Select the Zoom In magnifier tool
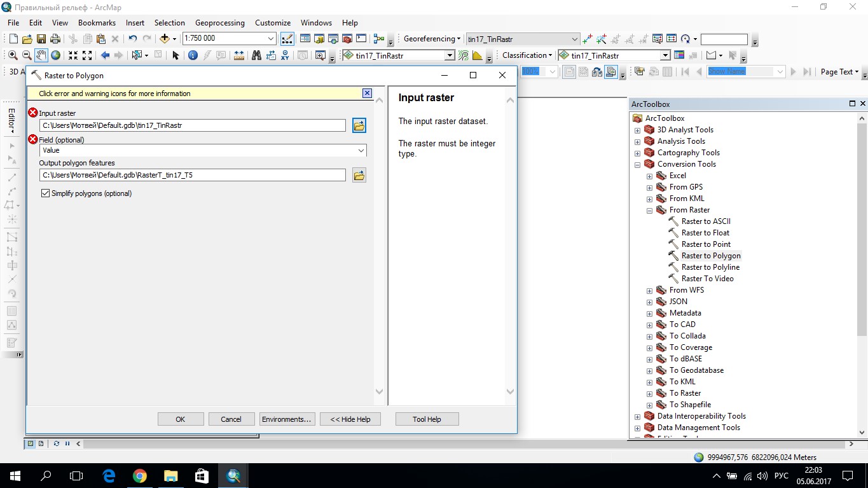This screenshot has width=868, height=488. click(x=13, y=55)
